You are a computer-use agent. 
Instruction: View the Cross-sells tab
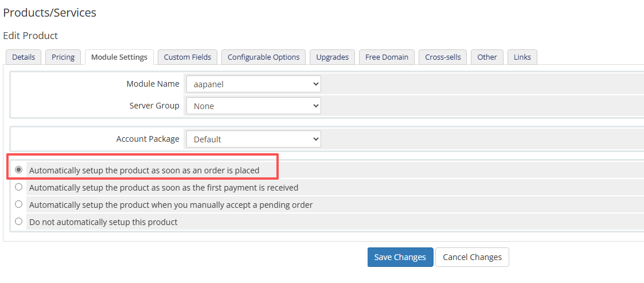coord(443,57)
